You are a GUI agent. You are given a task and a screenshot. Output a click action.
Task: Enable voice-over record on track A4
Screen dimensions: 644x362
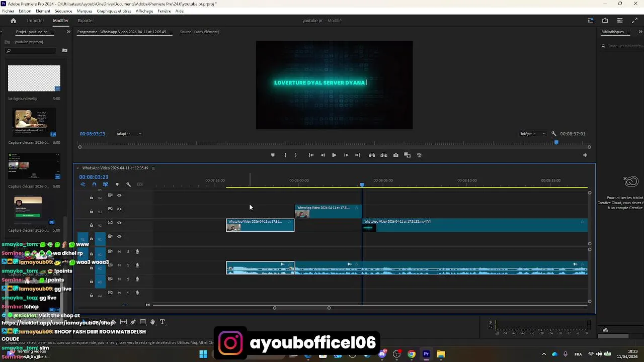coord(137,293)
